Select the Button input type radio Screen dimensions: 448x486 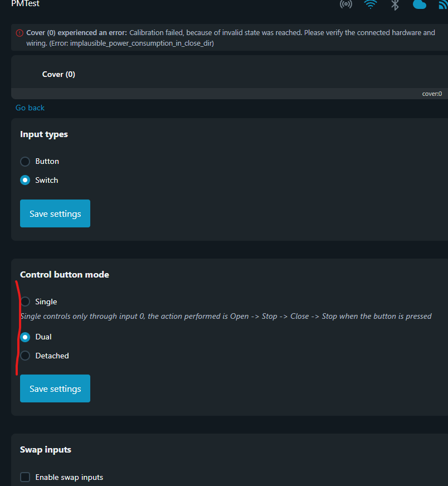[25, 162]
